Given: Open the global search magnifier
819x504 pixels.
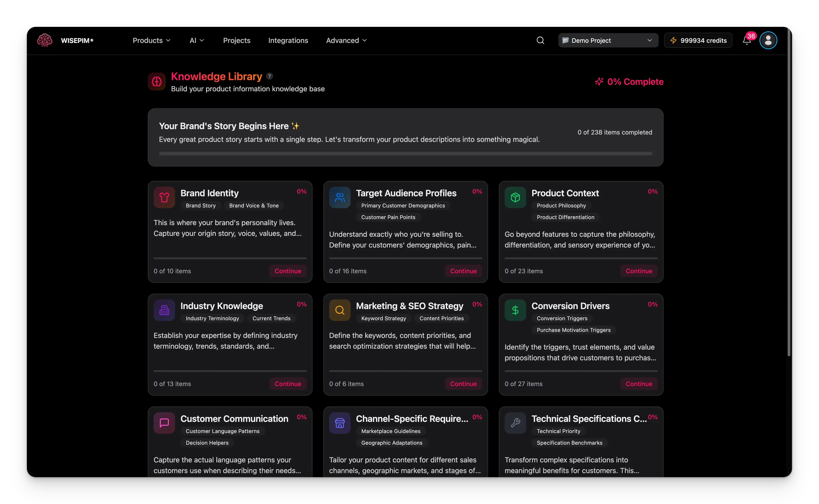Looking at the screenshot, I should (540, 40).
